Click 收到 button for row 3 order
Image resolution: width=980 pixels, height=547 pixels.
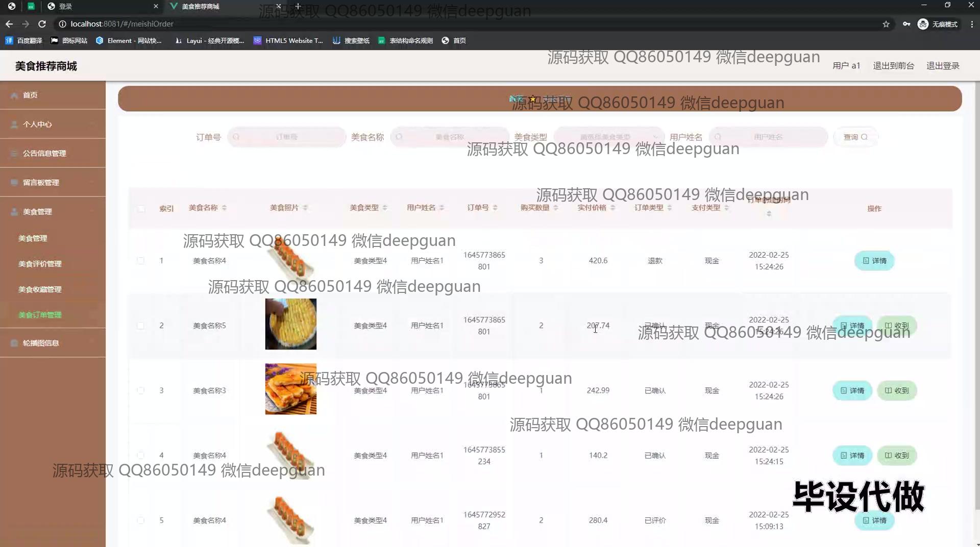pyautogui.click(x=897, y=390)
